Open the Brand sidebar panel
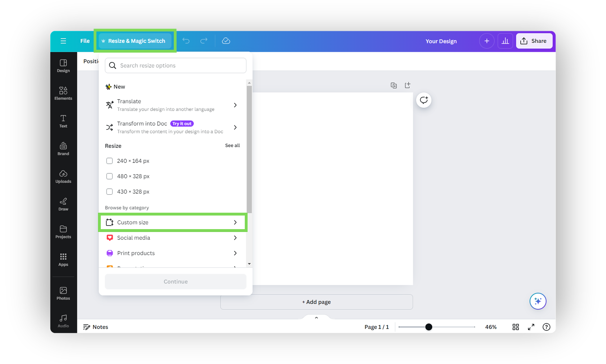This screenshot has height=364, width=606. [x=63, y=149]
